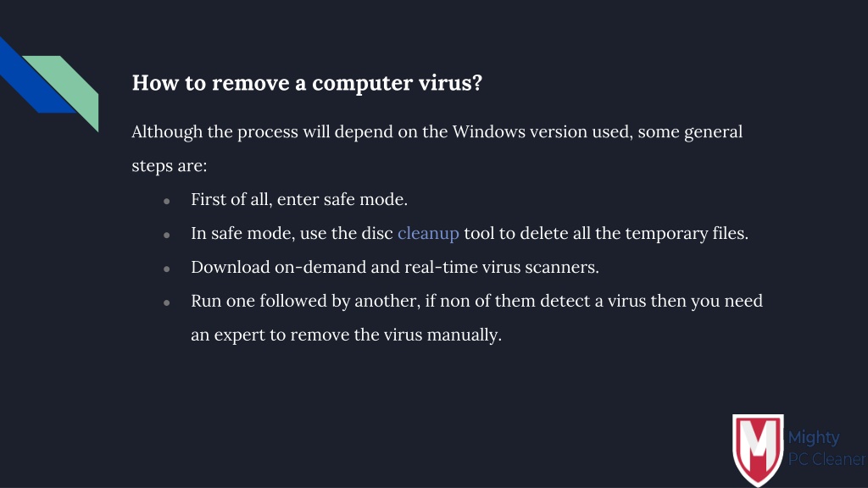Image resolution: width=868 pixels, height=488 pixels.
Task: Click the "Run one followed by another" line
Action: (x=476, y=301)
